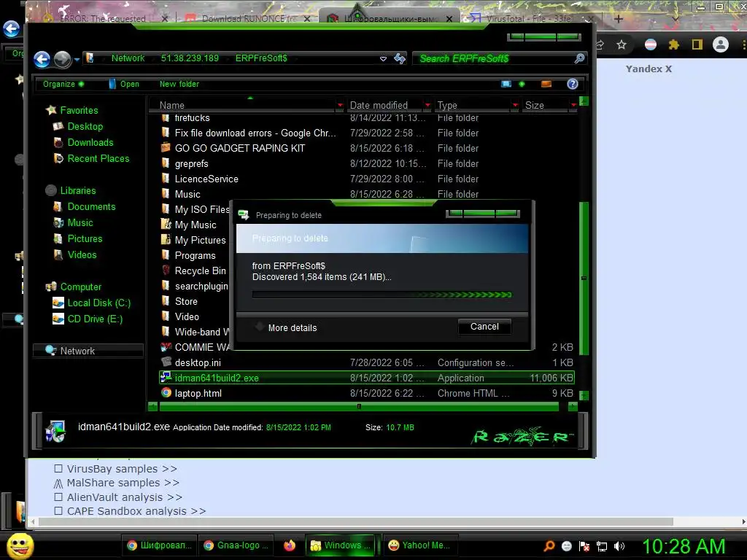Open the Type column filter dropdown

[x=515, y=105]
